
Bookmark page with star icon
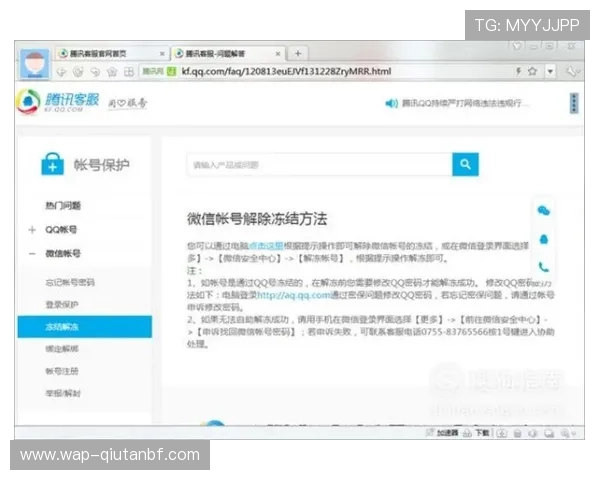532,71
